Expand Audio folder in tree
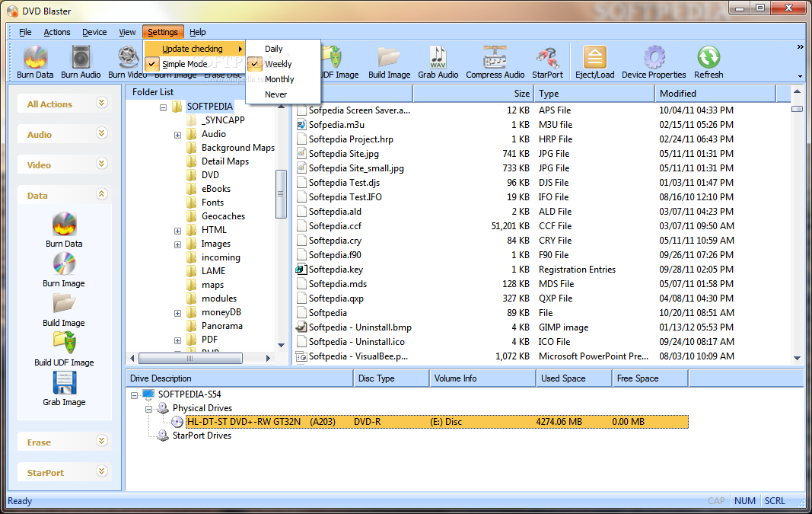 click(177, 136)
